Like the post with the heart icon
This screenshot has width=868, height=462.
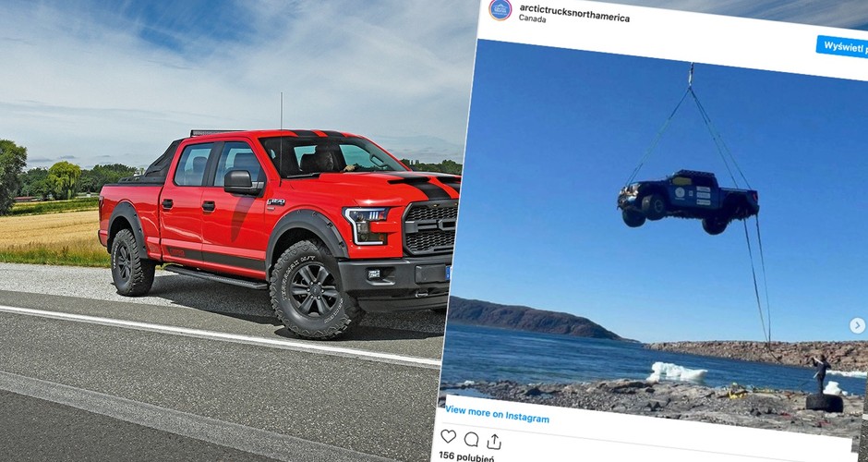pyautogui.click(x=448, y=436)
